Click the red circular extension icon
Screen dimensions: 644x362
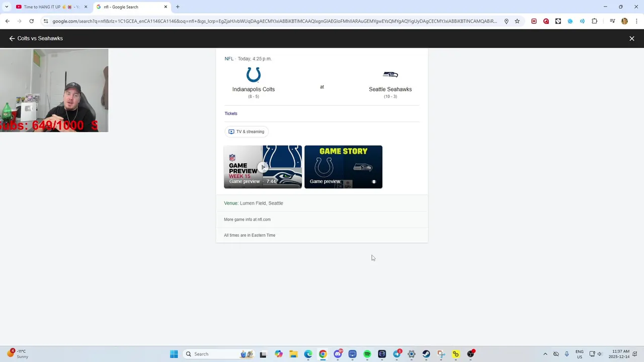[546, 21]
